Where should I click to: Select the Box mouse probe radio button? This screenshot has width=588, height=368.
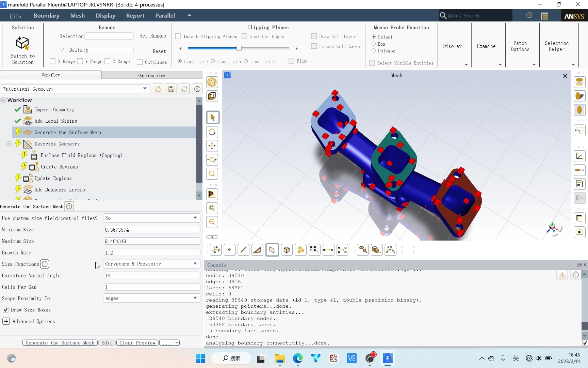374,44
